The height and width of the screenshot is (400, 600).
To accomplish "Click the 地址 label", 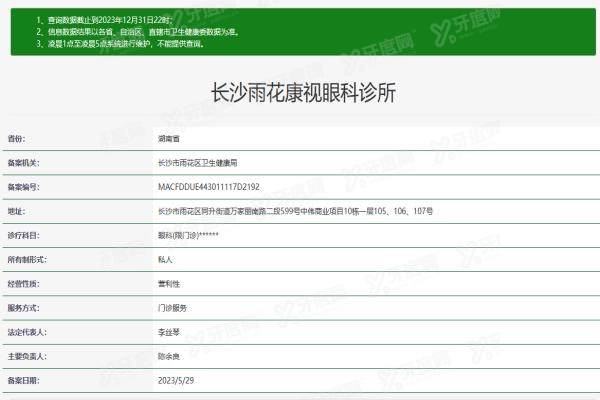I will click(x=16, y=211).
